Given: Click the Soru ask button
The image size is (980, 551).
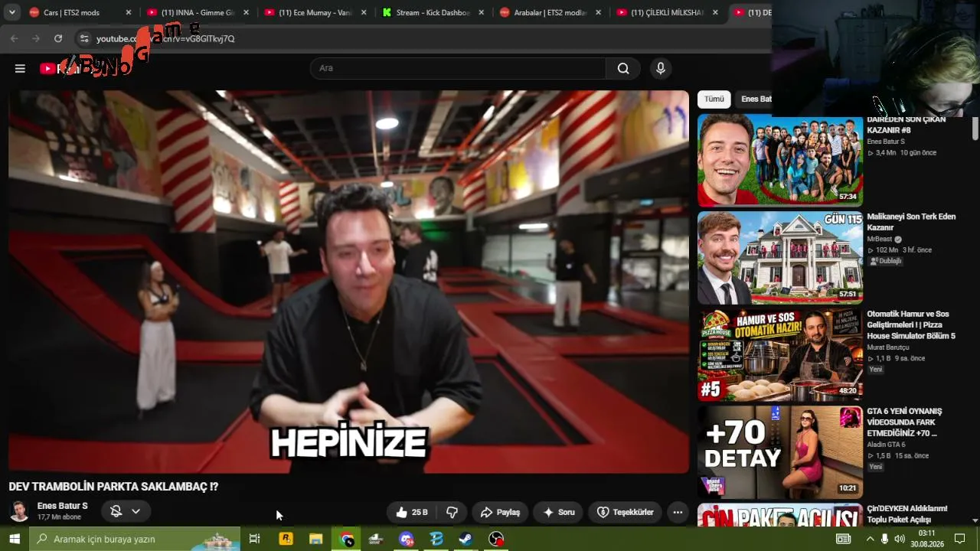Looking at the screenshot, I should pos(558,512).
